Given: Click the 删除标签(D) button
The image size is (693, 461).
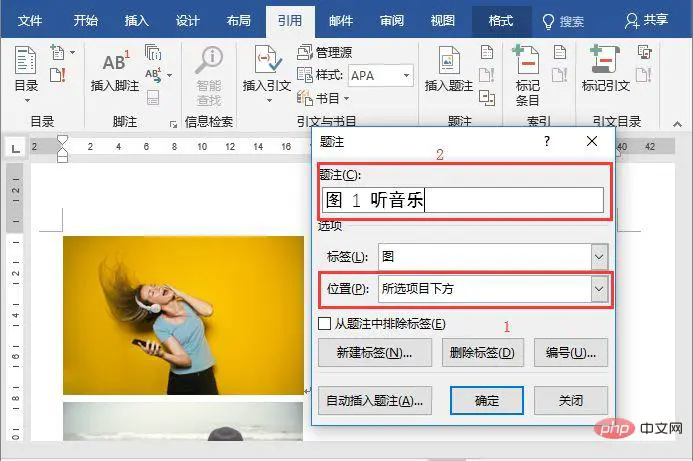Looking at the screenshot, I should click(x=483, y=353).
